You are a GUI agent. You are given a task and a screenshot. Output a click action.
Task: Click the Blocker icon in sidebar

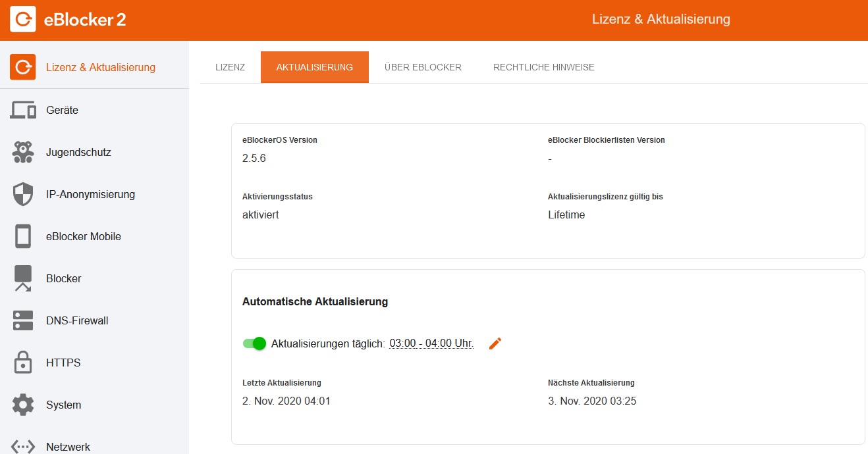tap(23, 278)
